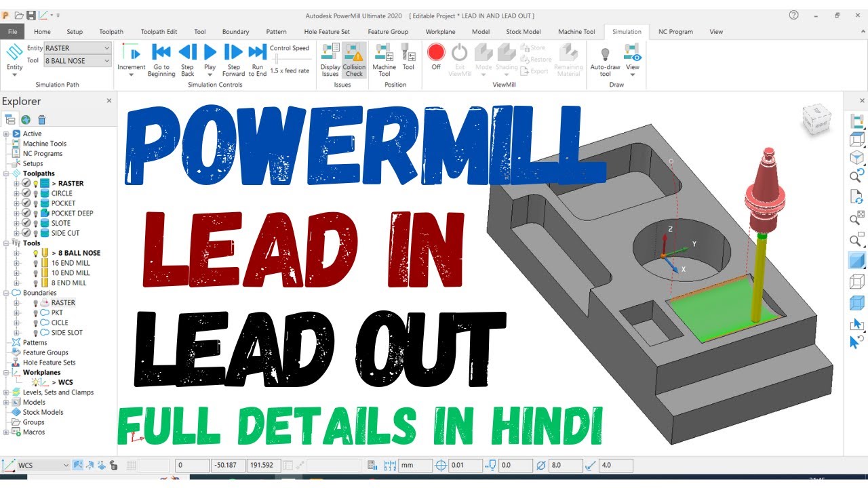Switch to the Boundary ribbon tab
The width and height of the screenshot is (868, 488).
pyautogui.click(x=235, y=31)
